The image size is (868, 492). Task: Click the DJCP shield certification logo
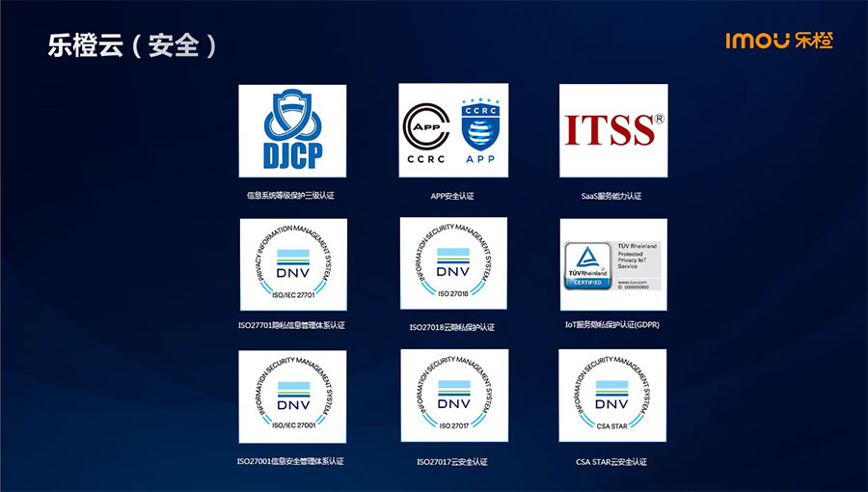pyautogui.click(x=292, y=130)
